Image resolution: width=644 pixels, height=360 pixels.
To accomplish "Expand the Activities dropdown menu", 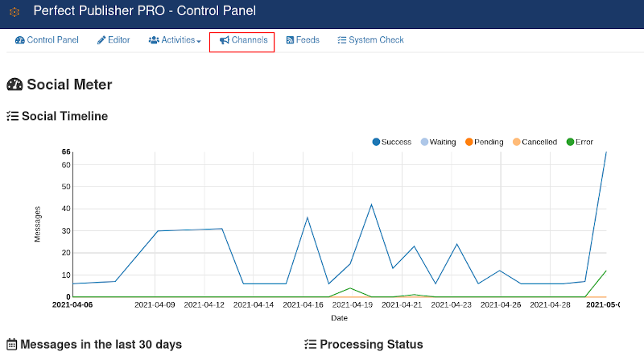I will point(175,40).
